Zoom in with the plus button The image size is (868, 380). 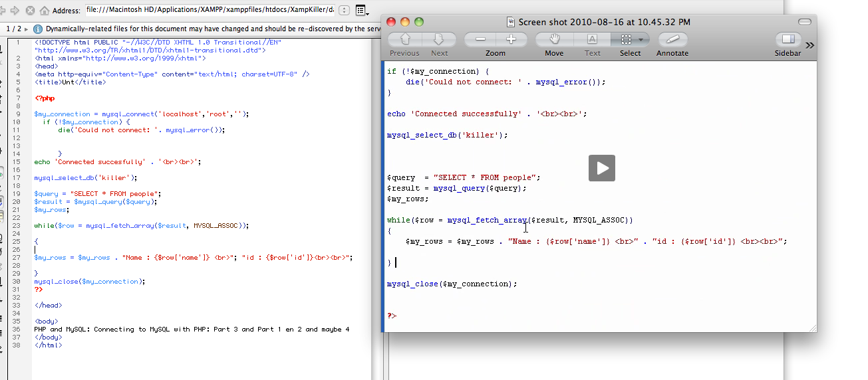pyautogui.click(x=511, y=40)
